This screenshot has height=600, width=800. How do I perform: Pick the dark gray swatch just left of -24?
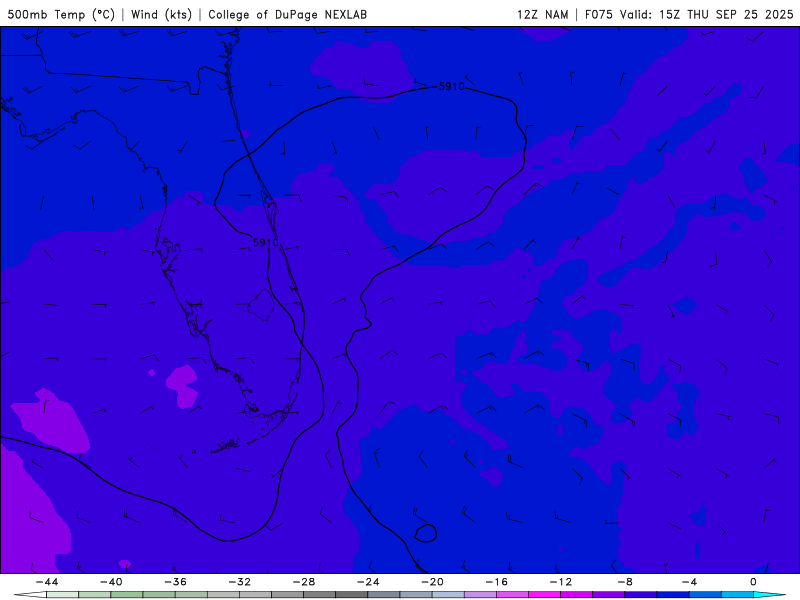click(352, 594)
